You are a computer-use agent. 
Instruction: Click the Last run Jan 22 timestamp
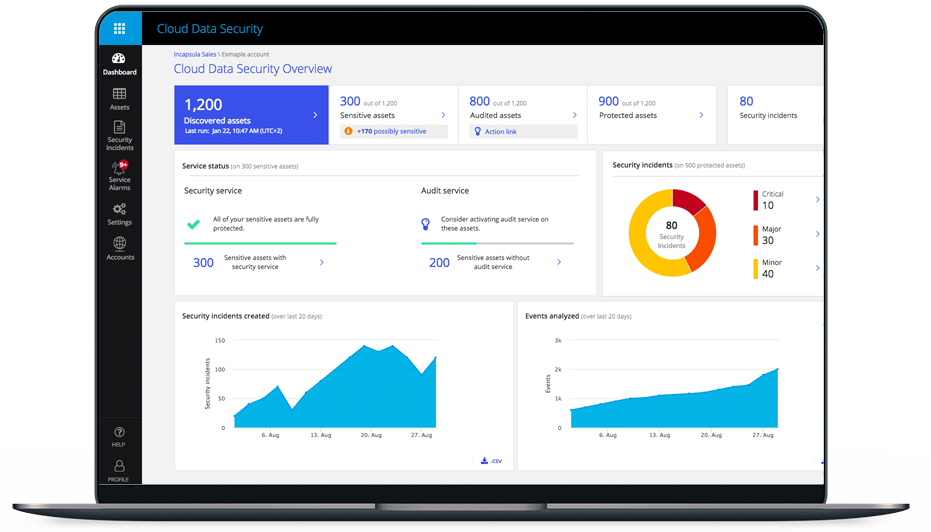pyautogui.click(x=233, y=131)
